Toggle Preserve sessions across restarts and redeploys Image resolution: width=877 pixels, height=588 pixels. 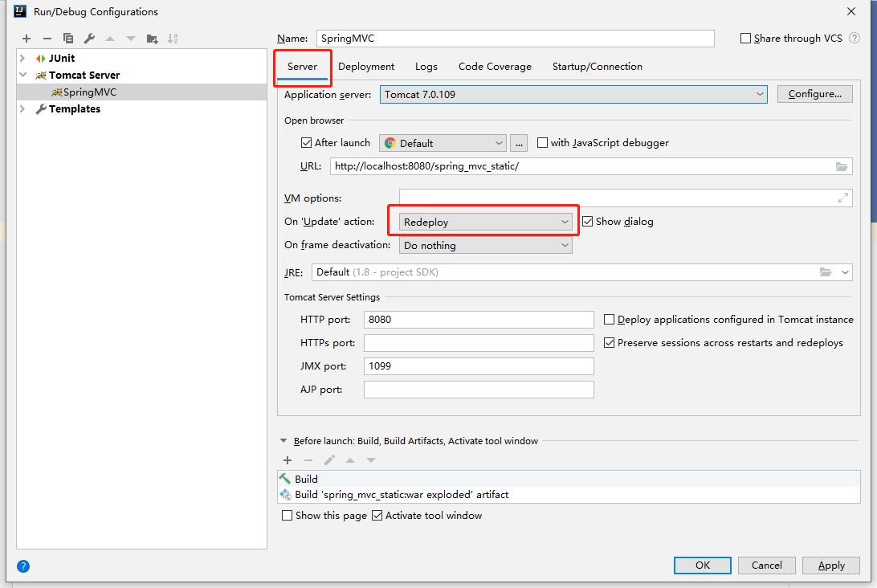609,343
